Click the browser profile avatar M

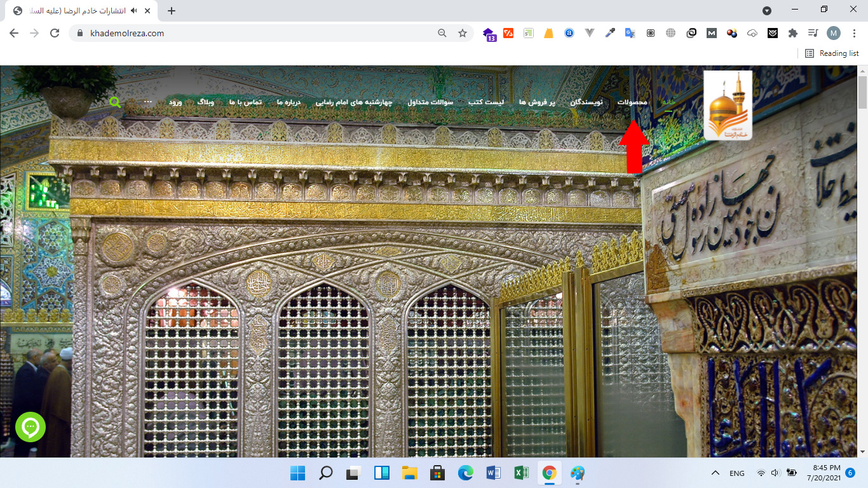(x=833, y=32)
